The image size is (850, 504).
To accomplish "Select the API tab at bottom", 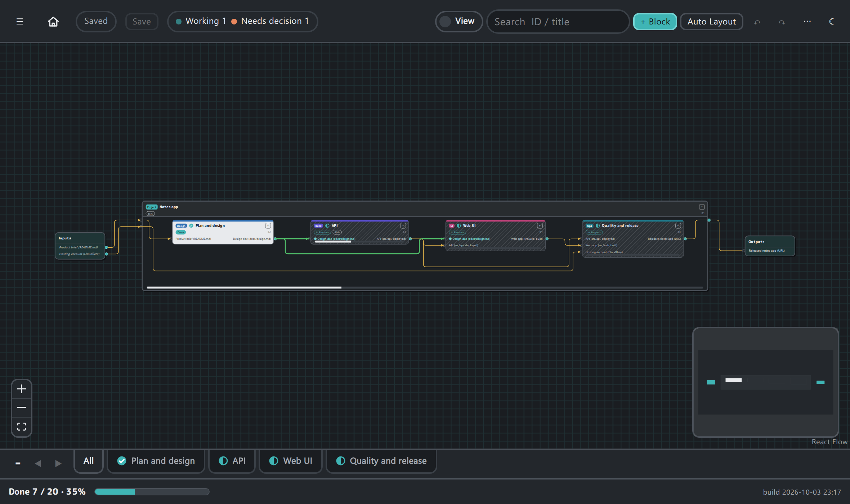I will coord(232,461).
